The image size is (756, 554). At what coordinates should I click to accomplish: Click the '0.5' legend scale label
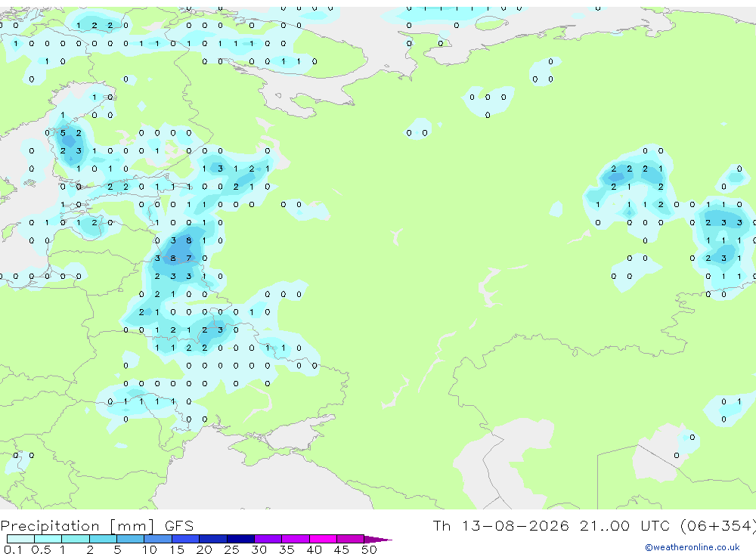[x=41, y=549]
